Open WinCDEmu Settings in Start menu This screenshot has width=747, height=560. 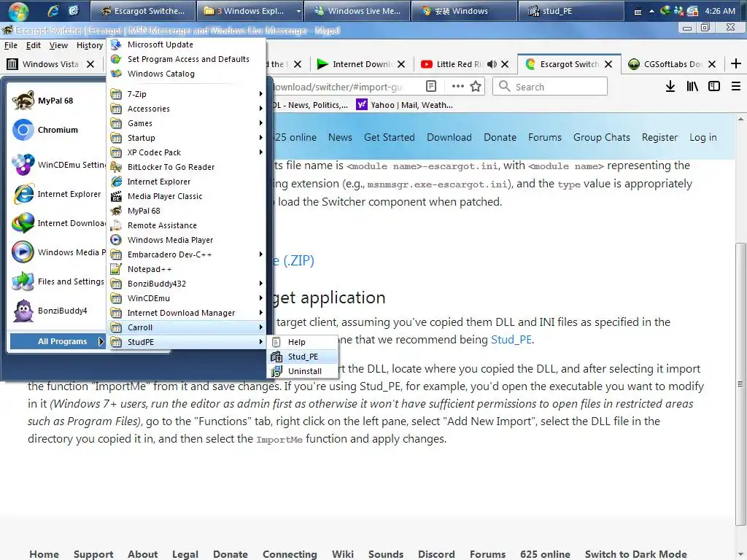[x=58, y=165]
